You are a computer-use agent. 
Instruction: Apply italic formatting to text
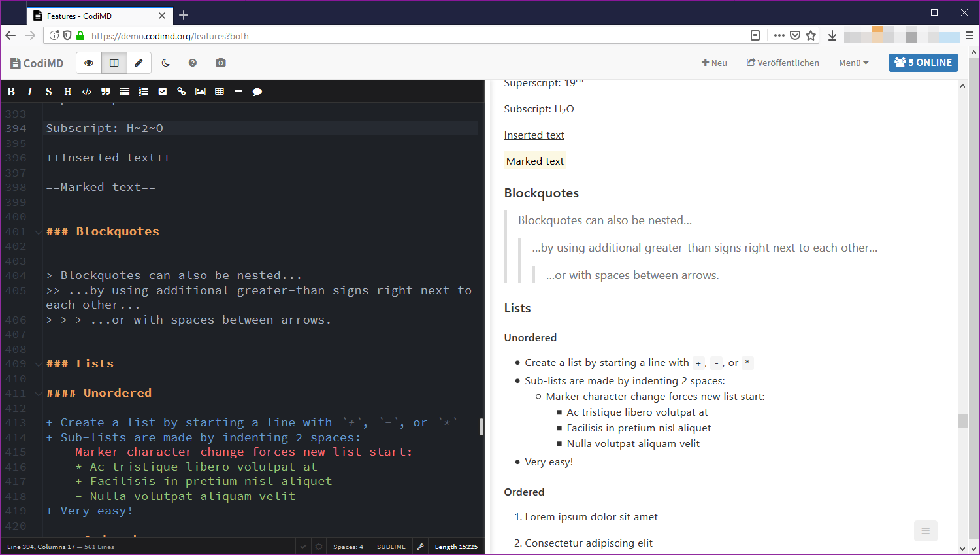29,92
